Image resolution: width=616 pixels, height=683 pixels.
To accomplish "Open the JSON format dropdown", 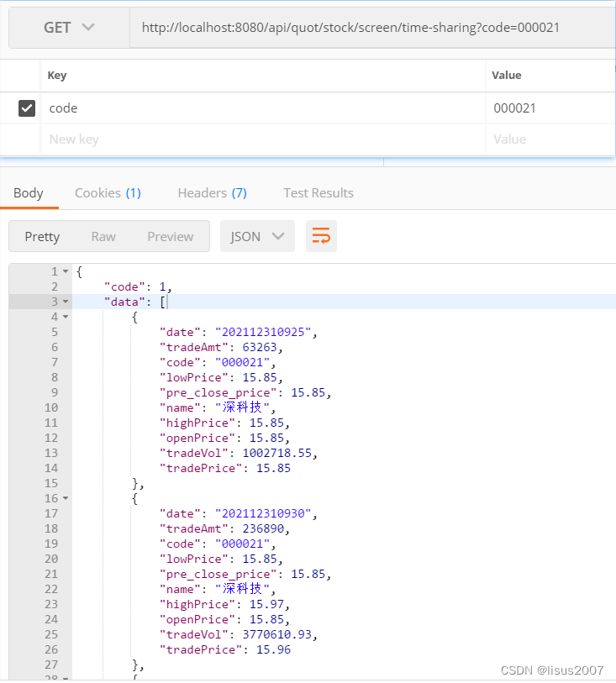I will point(257,236).
